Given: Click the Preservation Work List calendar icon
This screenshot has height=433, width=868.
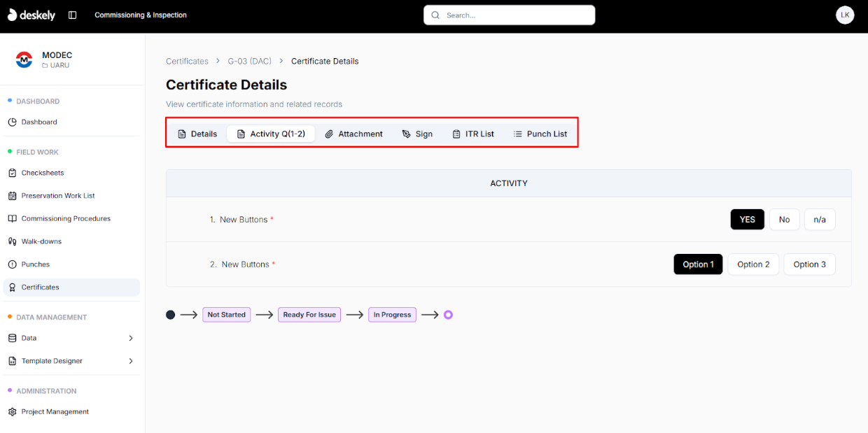Looking at the screenshot, I should pos(12,196).
